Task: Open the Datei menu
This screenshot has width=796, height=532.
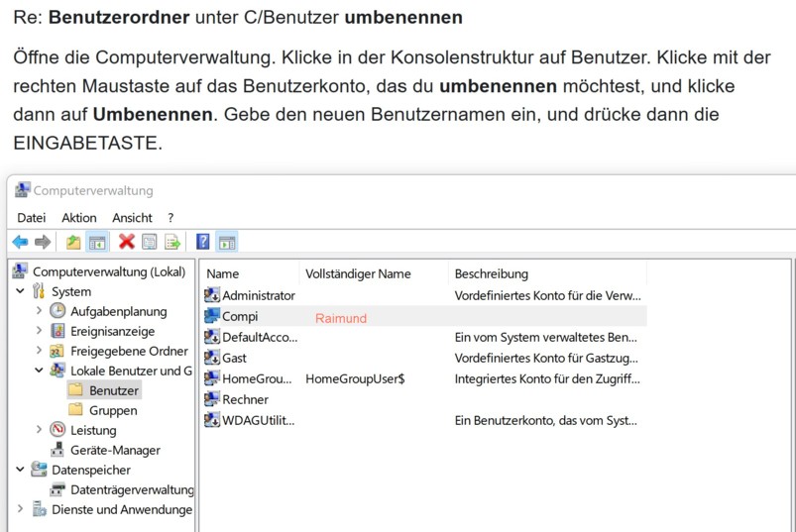Action: 32,218
